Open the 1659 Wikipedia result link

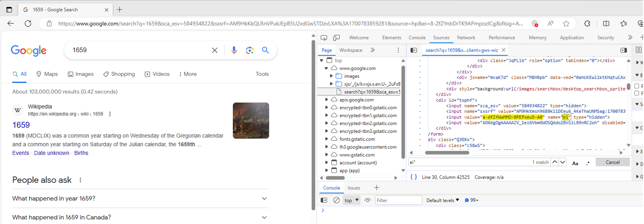click(21, 125)
